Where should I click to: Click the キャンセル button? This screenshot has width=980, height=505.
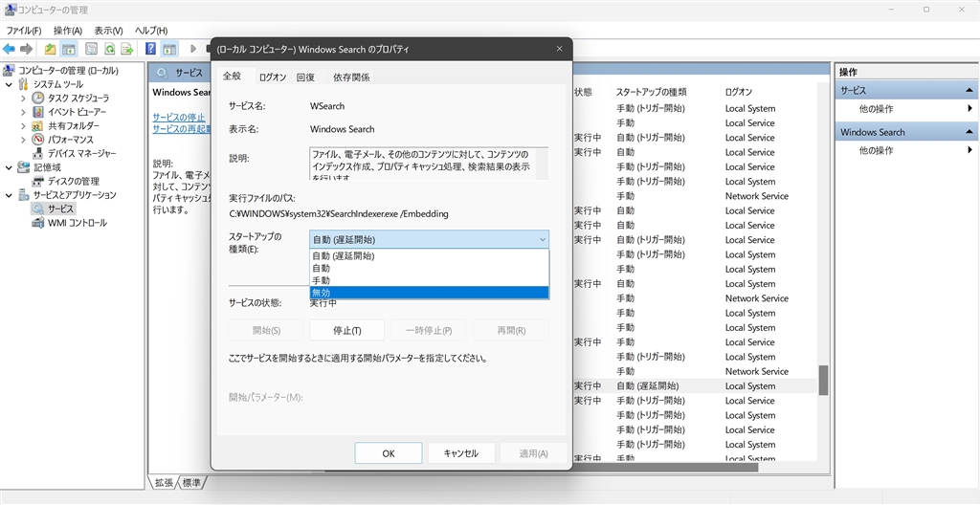tap(461, 453)
